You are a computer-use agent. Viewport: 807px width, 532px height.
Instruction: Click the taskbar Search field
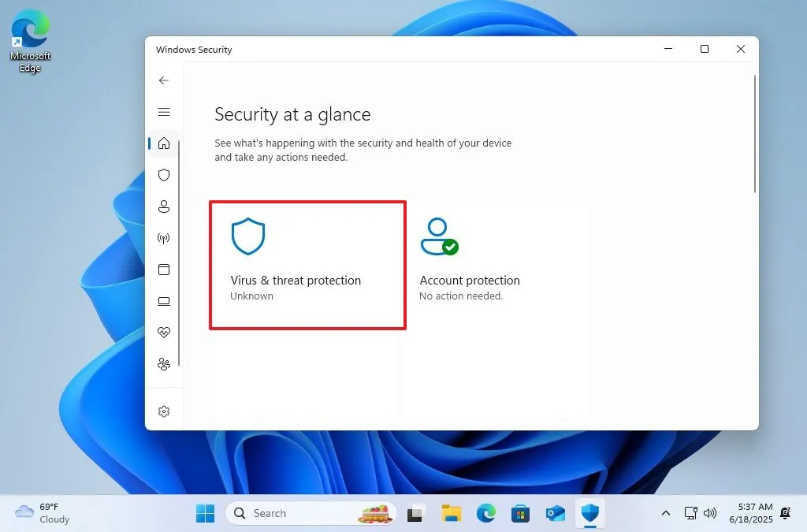pos(307,513)
